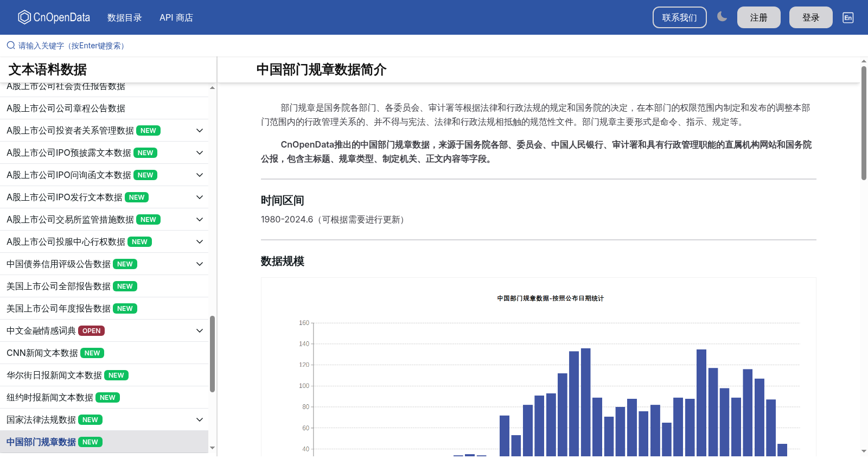Click the CnOpenData logo
Screen dimensions: 868x465
coord(54,17)
